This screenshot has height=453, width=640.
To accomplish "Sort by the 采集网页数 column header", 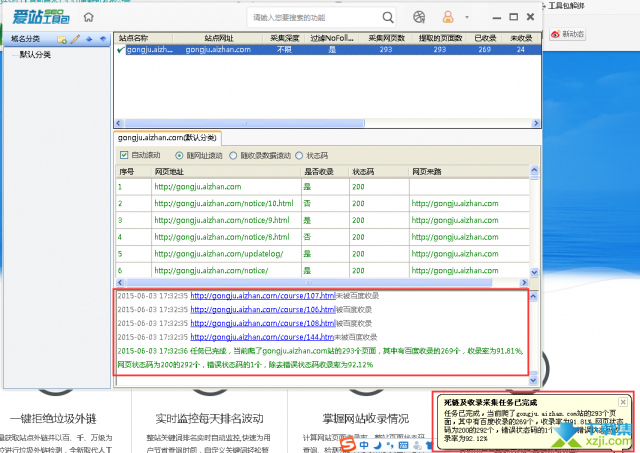I will pos(386,38).
